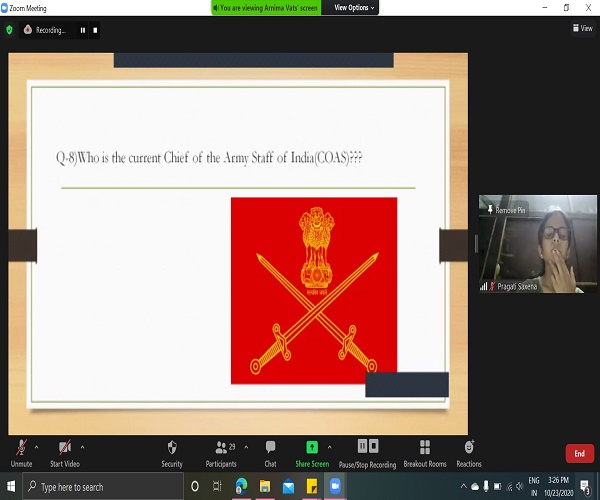Stop recording from top-left indicator
Viewport: 600px width, 500px height.
pyautogui.click(x=95, y=30)
